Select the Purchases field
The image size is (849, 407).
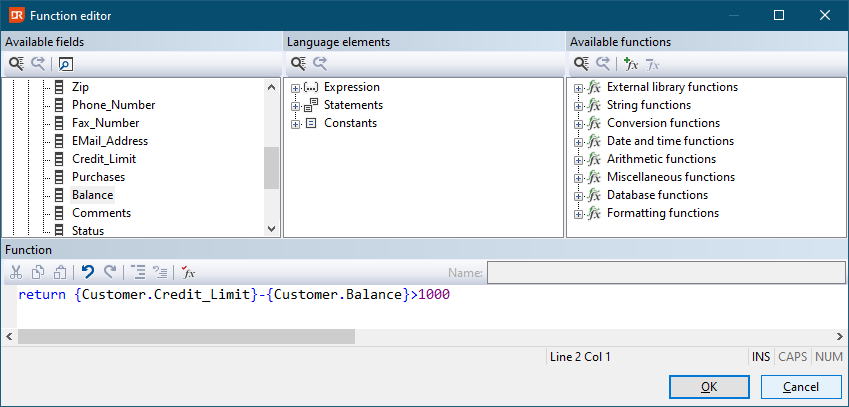(x=99, y=177)
